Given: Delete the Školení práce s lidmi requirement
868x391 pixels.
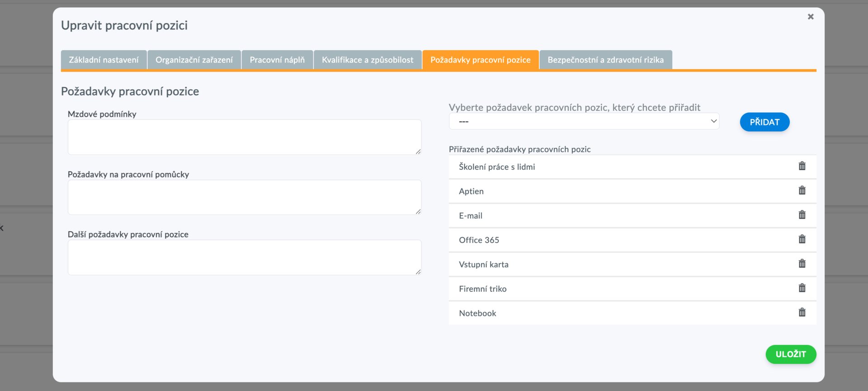Looking at the screenshot, I should (802, 166).
